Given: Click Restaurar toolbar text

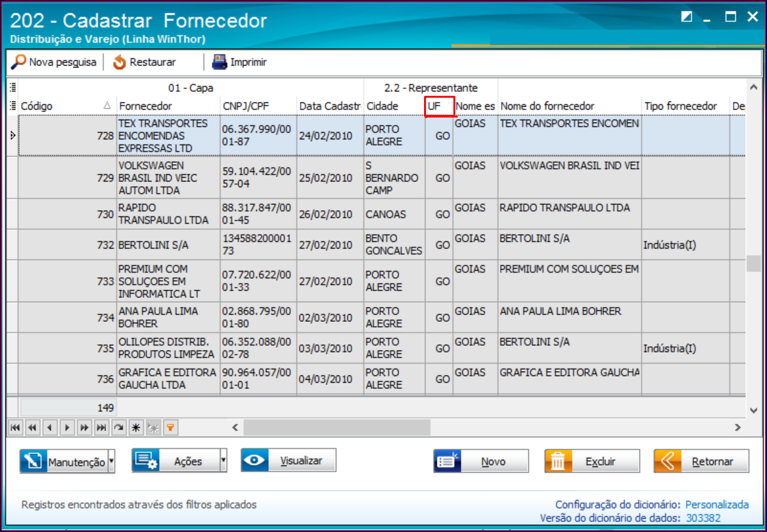Looking at the screenshot, I should (153, 63).
